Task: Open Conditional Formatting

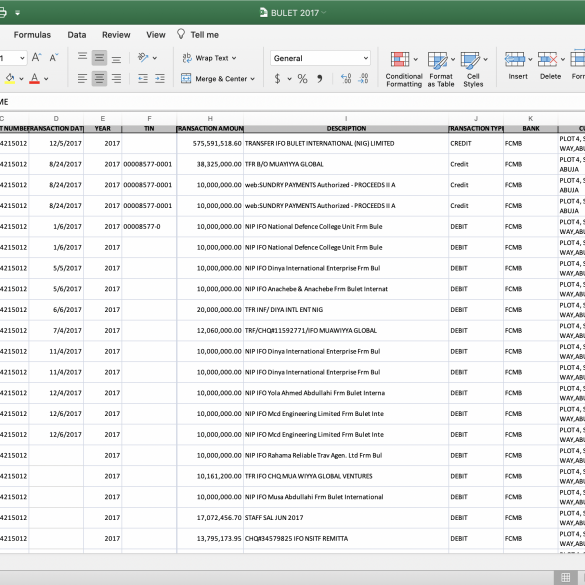Action: (404, 70)
